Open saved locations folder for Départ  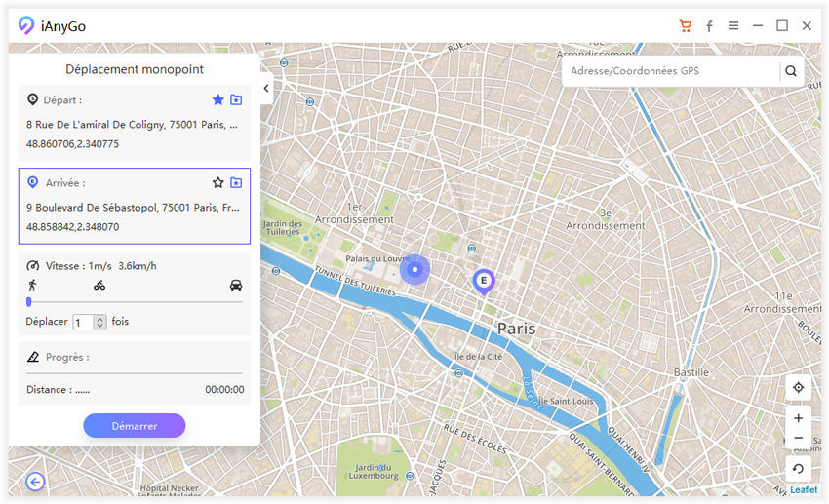tap(236, 99)
